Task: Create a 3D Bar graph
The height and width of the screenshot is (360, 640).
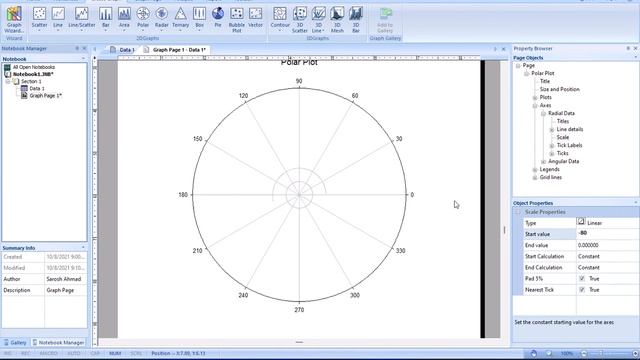Action: click(356, 20)
